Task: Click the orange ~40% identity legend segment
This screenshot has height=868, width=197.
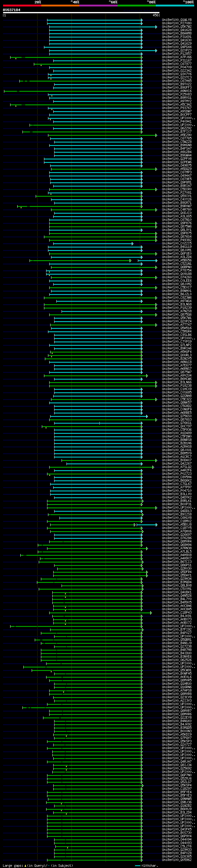Action: pos(60,6)
